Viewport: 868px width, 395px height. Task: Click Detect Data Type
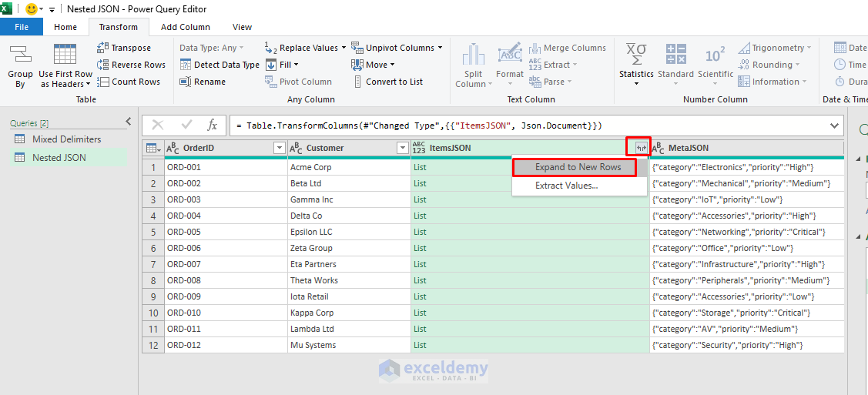(220, 65)
